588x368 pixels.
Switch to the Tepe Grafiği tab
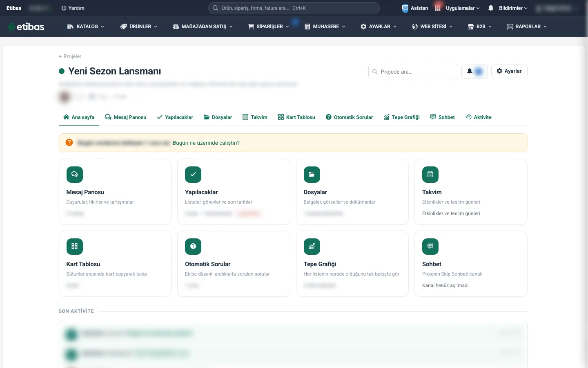point(401,117)
